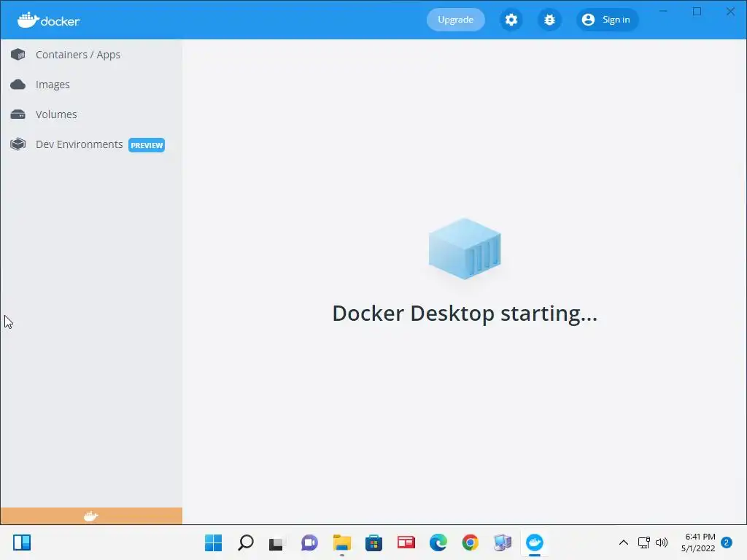
Task: Open the Windows Start menu
Action: pyautogui.click(x=214, y=542)
